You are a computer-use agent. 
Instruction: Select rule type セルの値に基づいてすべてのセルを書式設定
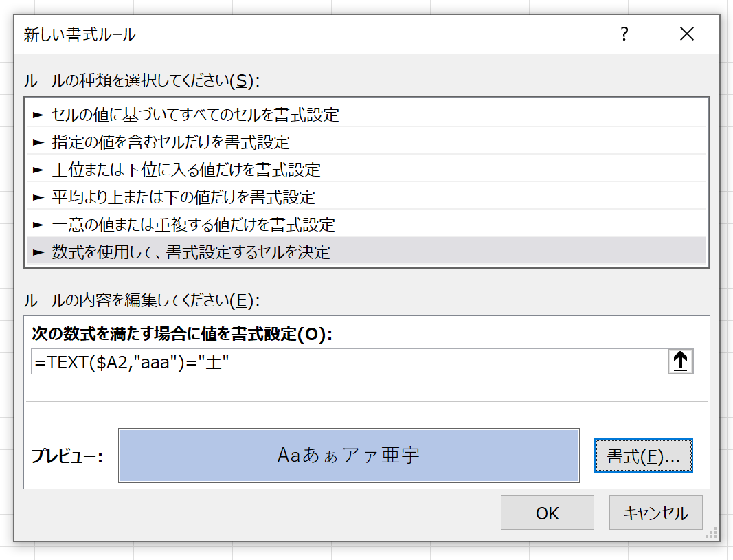(x=367, y=115)
